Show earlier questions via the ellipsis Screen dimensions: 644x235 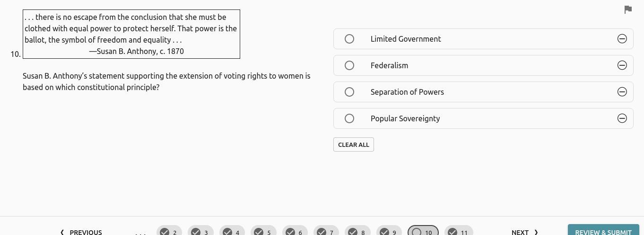click(140, 232)
